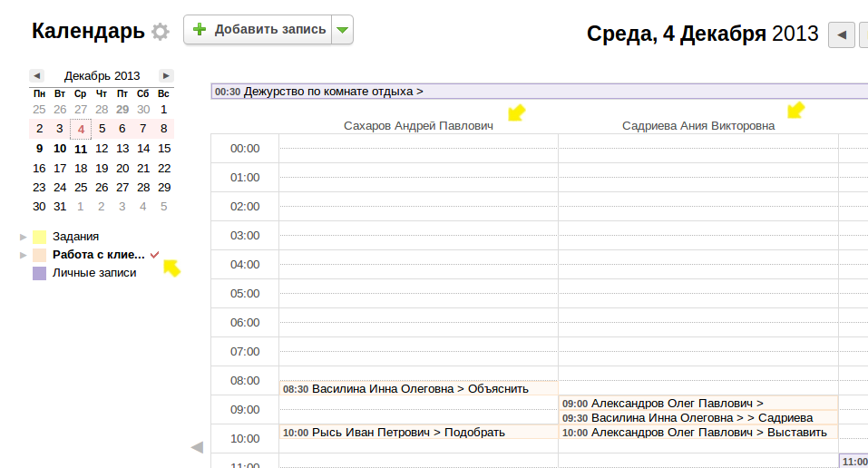Expand the Задания calendar group
Viewport: 868px width, 468px height.
(24, 237)
